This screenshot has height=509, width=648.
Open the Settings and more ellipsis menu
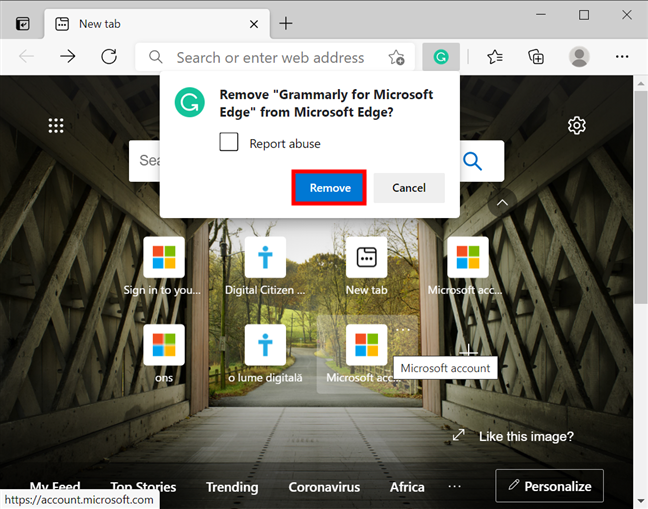tap(622, 57)
